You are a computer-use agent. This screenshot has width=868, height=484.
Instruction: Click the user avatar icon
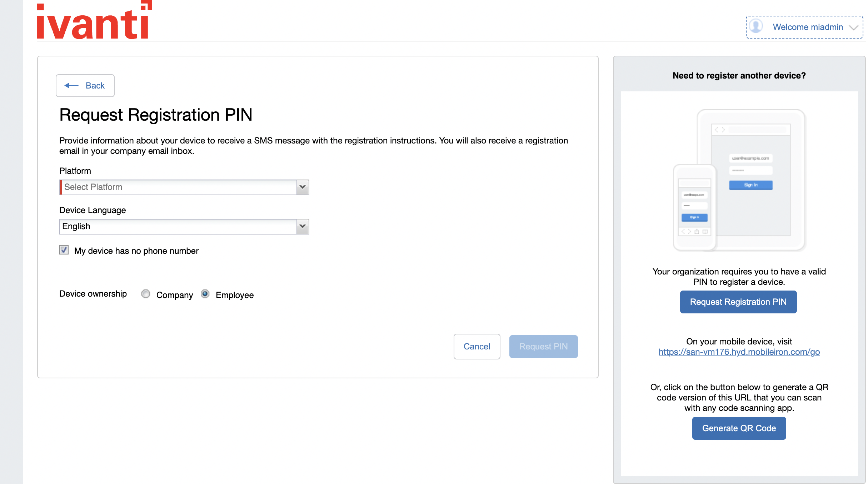[756, 26]
